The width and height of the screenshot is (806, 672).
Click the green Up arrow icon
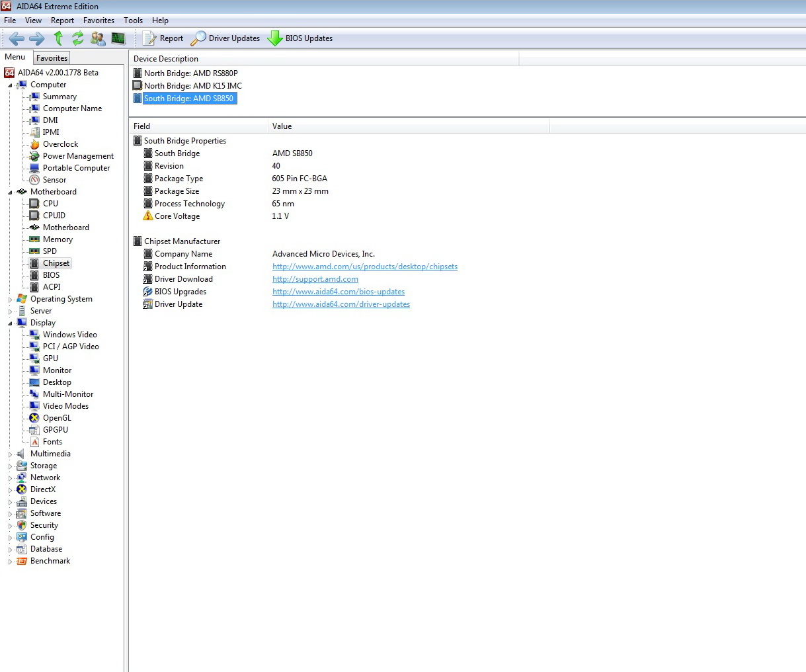(58, 38)
